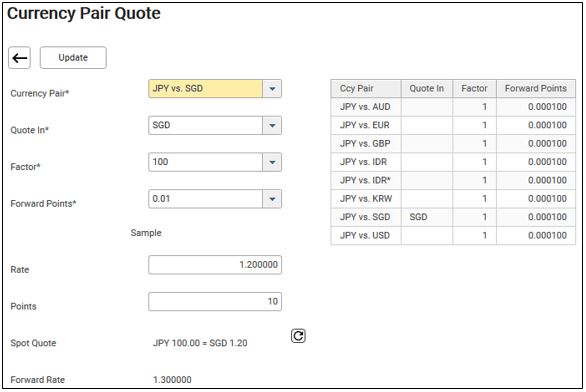
Task: Sort by the Factor column header
Action: 475,89
